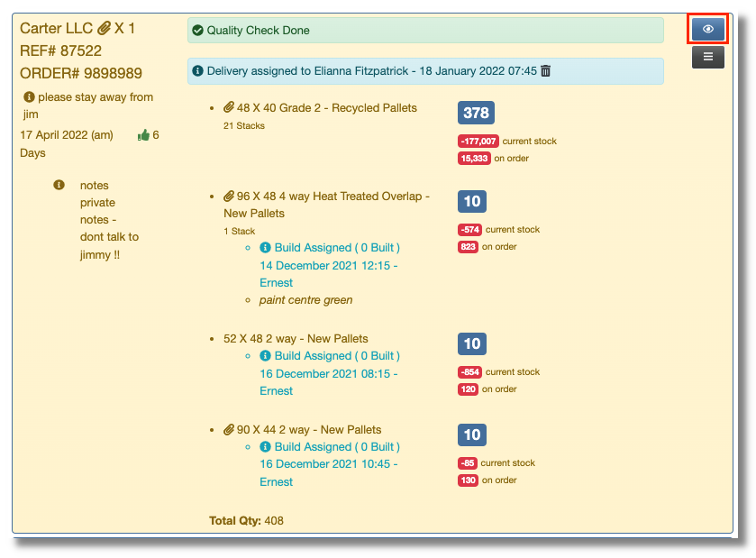Viewport: 756px width, 558px height.
Task: Click the info icon in Delivery assigned banner
Action: [197, 71]
